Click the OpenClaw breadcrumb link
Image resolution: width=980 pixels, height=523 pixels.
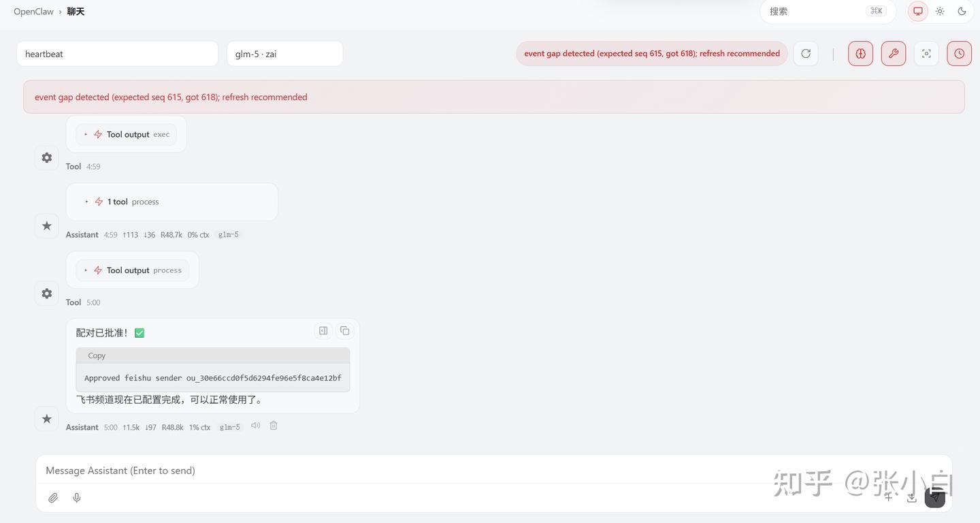[33, 12]
